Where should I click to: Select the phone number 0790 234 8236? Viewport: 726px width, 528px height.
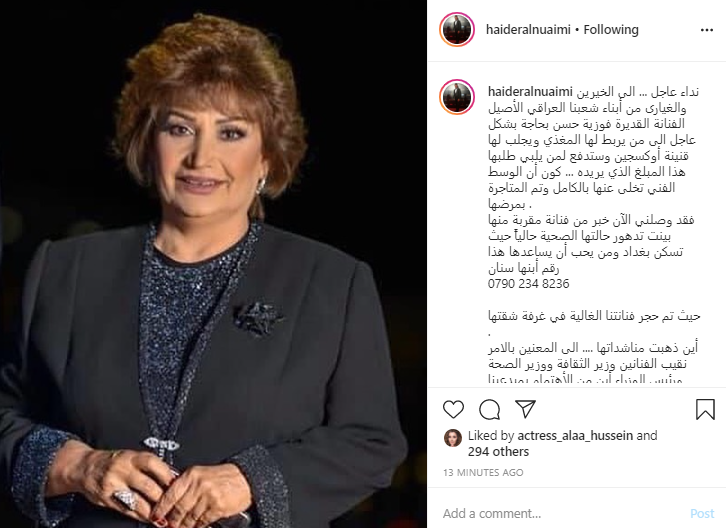[x=528, y=284]
